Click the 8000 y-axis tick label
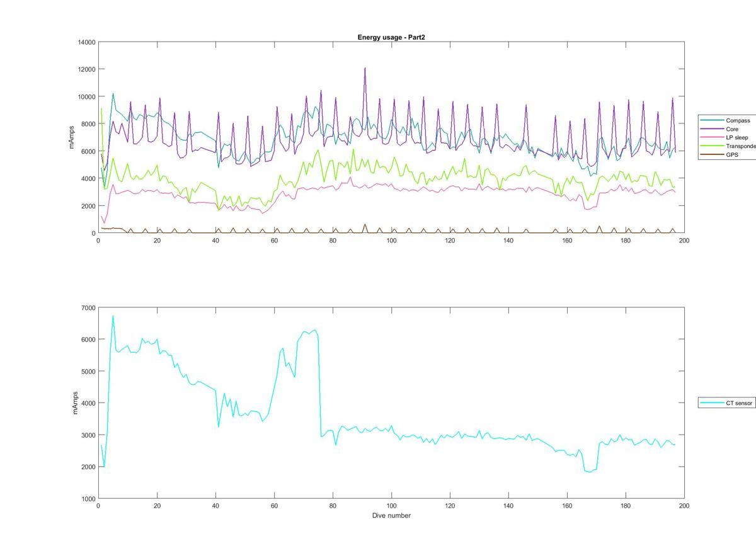 (88, 124)
